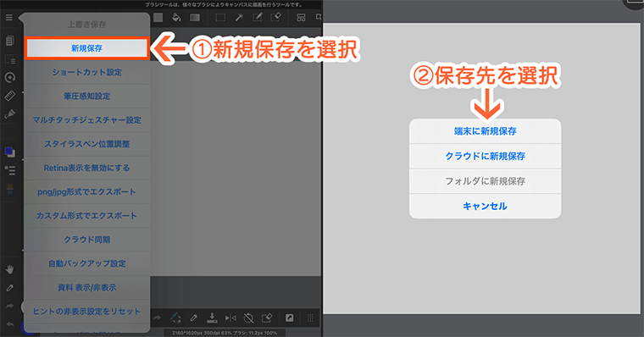Click the save download icon in bottom toolbar
Image resolution: width=644 pixels, height=337 pixels.
coord(212,318)
